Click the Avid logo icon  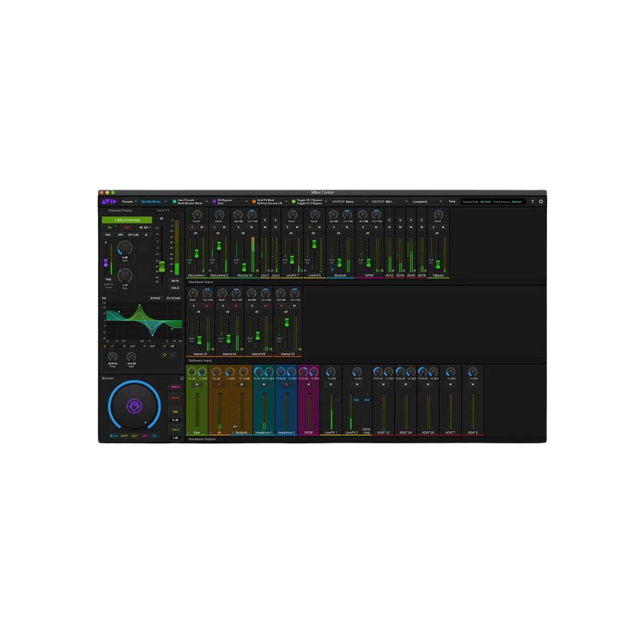tap(108, 202)
